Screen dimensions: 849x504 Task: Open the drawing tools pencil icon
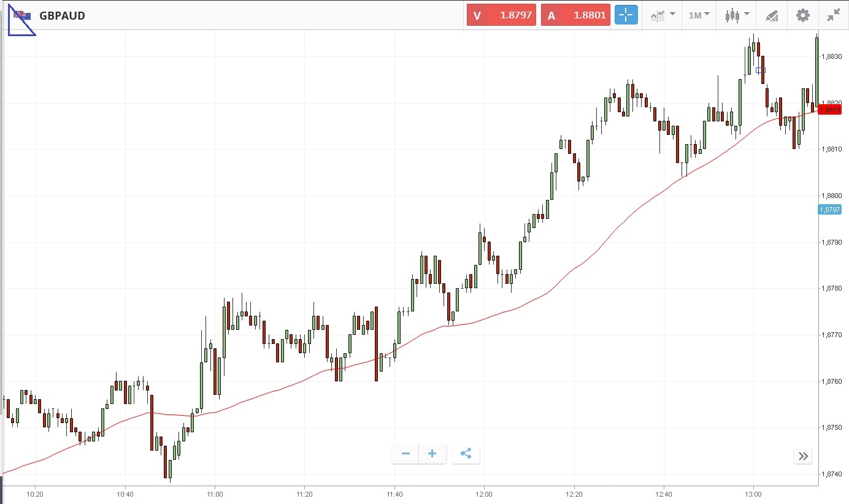(x=772, y=16)
